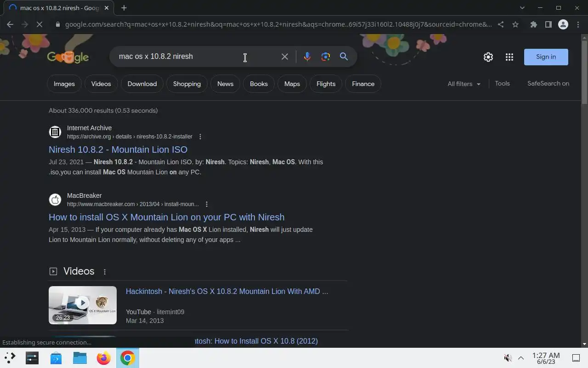Open more options for MacBreaker result
This screenshot has width=588, height=368.
coord(206,204)
